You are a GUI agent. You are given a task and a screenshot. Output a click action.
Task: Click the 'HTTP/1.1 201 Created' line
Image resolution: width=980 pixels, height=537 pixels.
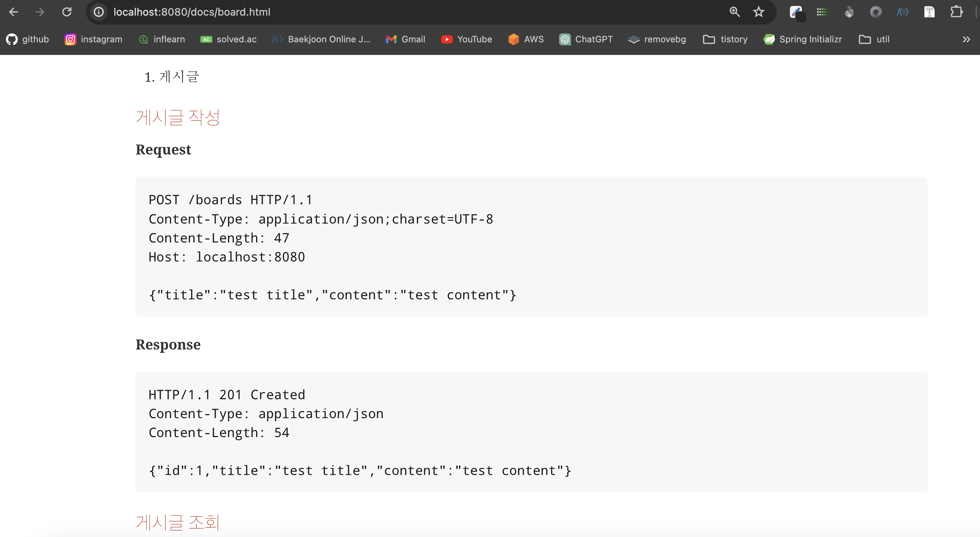point(227,395)
